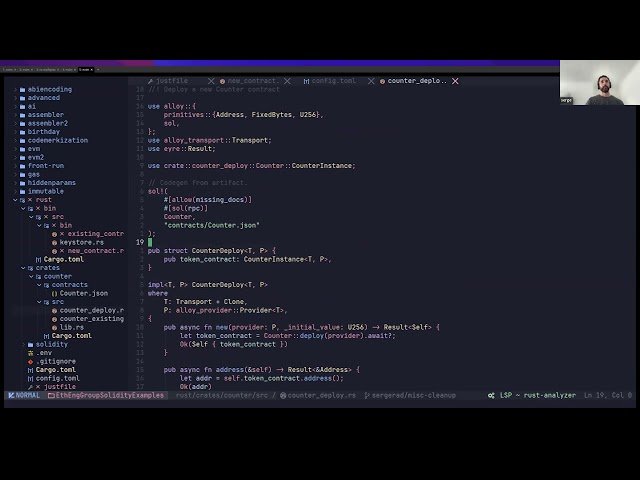Collapse the rust folder in tree

tap(16, 199)
